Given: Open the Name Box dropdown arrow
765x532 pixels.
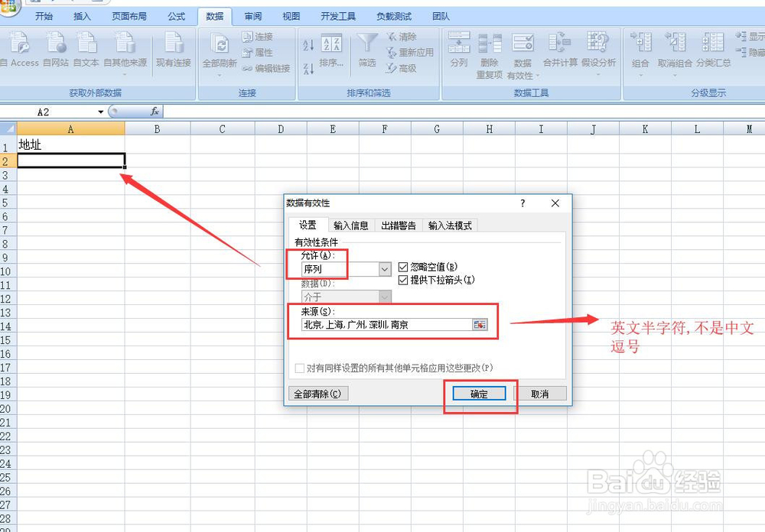Looking at the screenshot, I should click(100, 112).
